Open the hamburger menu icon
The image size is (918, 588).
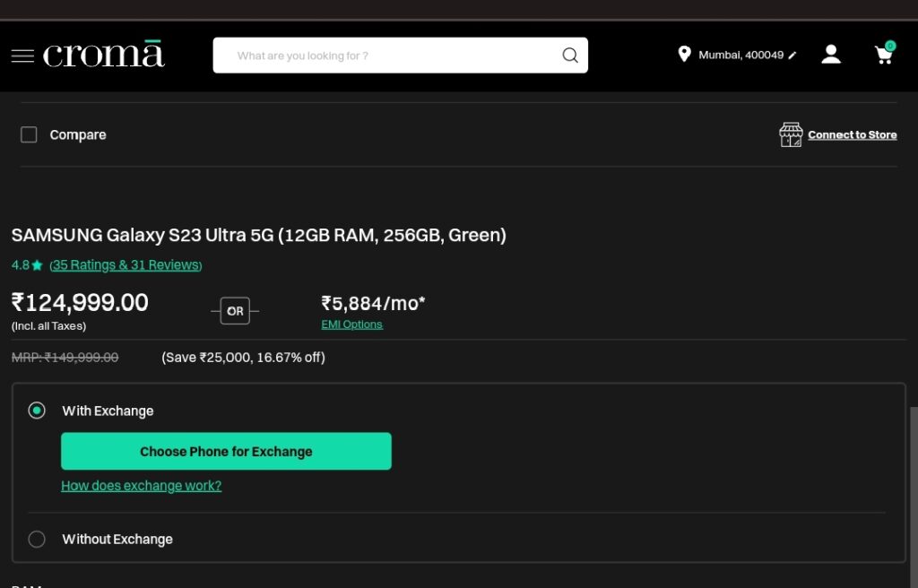(22, 56)
